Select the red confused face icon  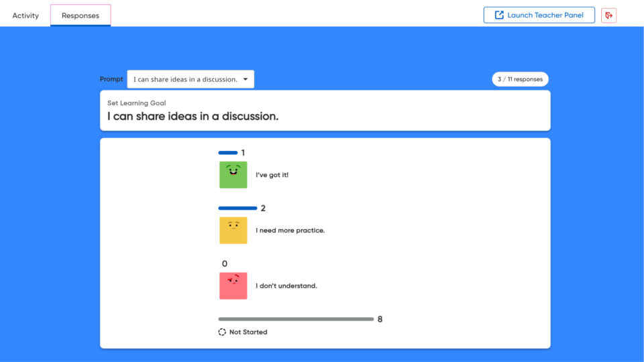233,286
